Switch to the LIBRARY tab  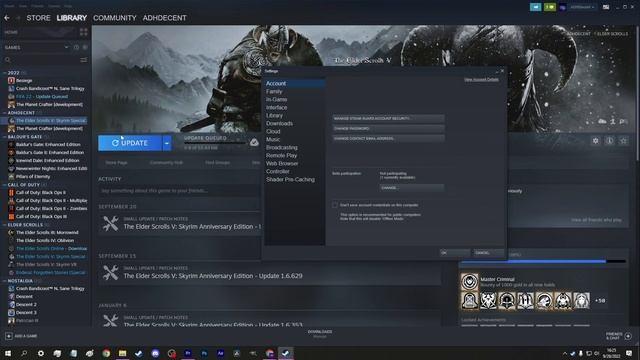(x=71, y=18)
